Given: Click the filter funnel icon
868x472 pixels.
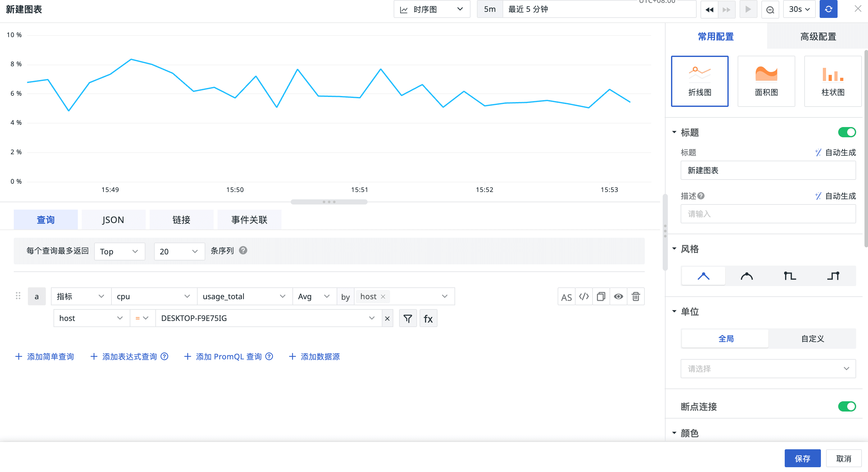Looking at the screenshot, I should coord(408,318).
